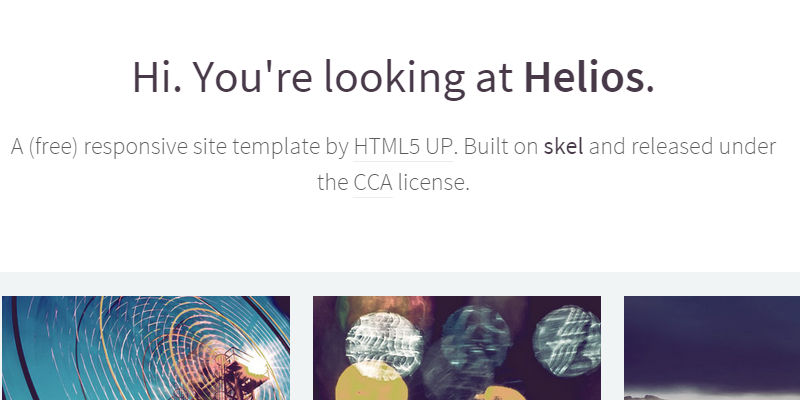Image resolution: width=800 pixels, height=400 pixels.
Task: Click the greeting word Hi in heading
Action: (155, 77)
